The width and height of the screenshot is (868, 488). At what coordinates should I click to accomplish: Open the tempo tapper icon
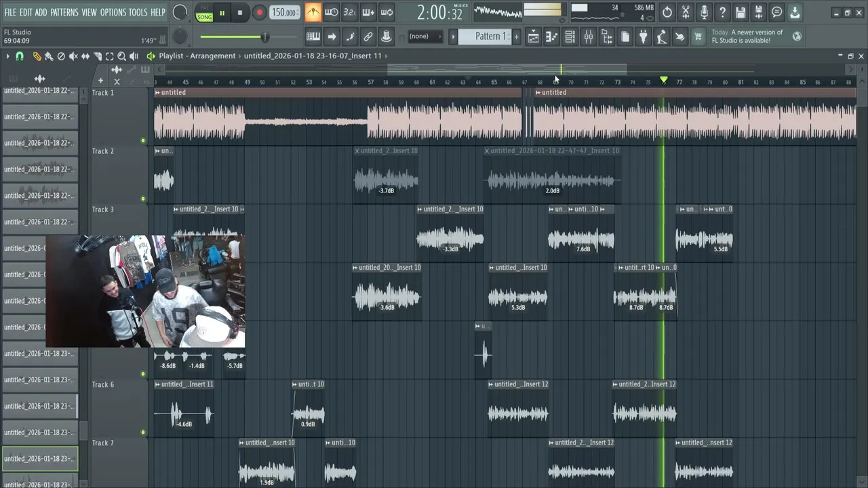[x=662, y=37]
